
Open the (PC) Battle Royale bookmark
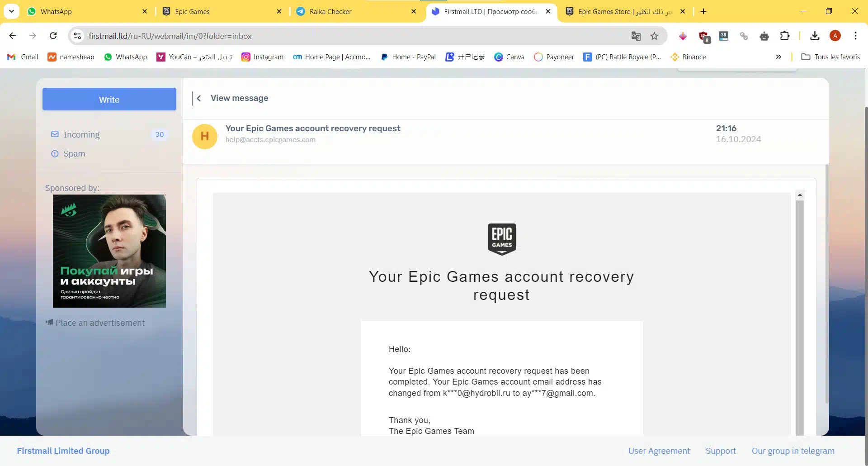click(x=622, y=57)
